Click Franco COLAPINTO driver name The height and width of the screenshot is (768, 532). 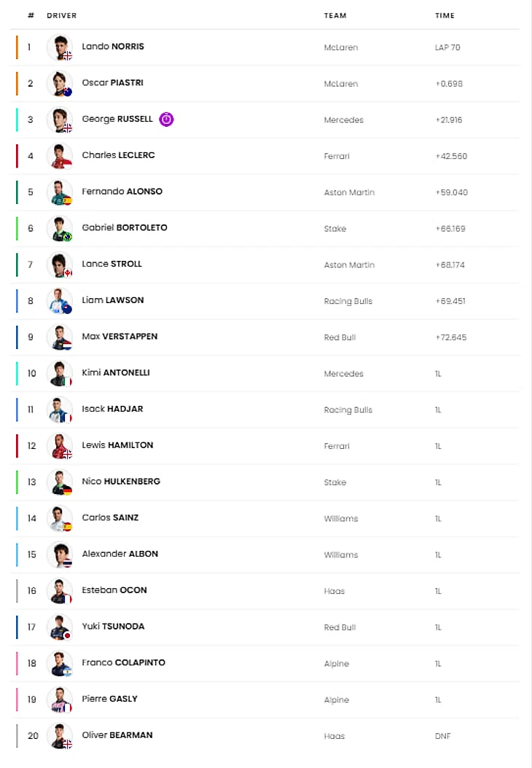click(x=123, y=662)
